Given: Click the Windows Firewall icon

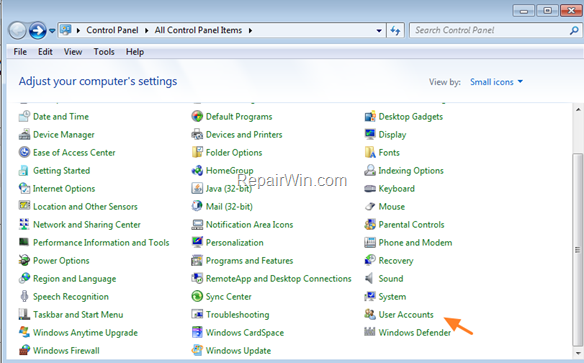Looking at the screenshot, I should 24,350.
